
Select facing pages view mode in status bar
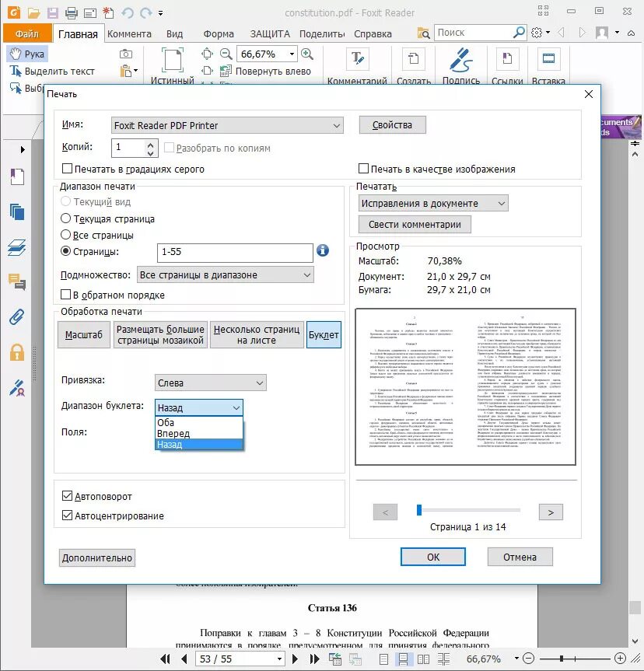(x=423, y=659)
